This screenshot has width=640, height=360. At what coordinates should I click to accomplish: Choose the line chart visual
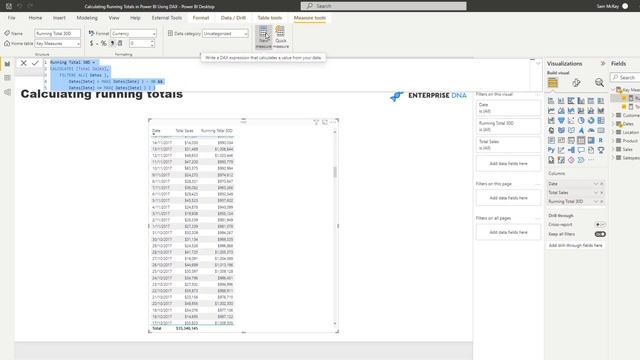coord(551,111)
